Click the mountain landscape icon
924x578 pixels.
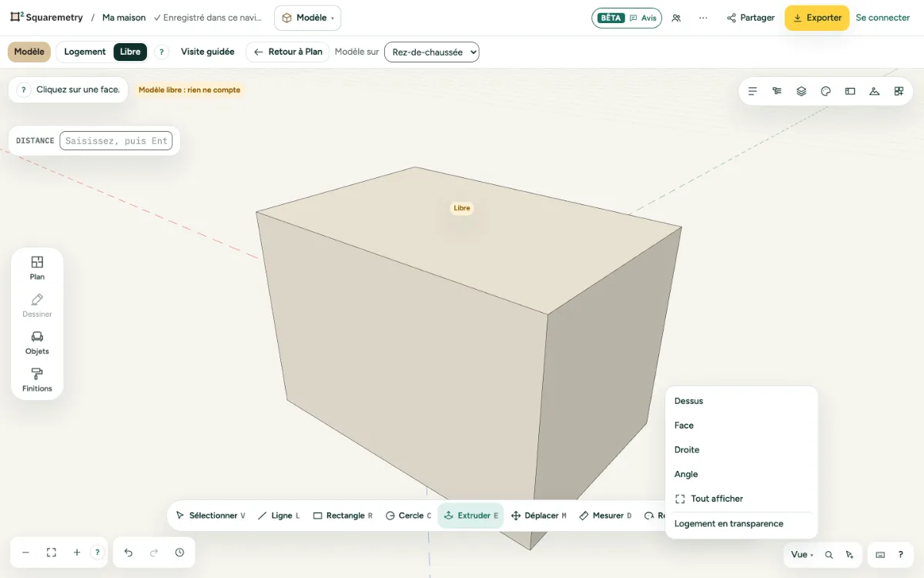[x=874, y=91]
